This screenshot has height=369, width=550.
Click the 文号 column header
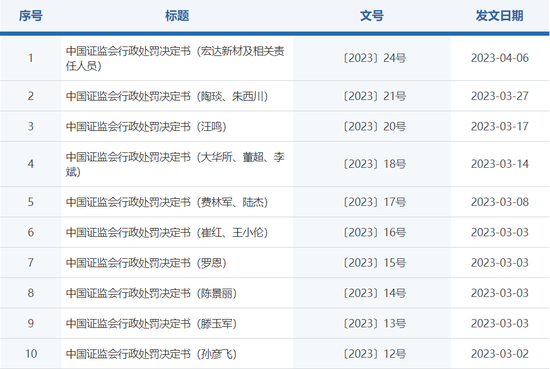[x=372, y=16]
